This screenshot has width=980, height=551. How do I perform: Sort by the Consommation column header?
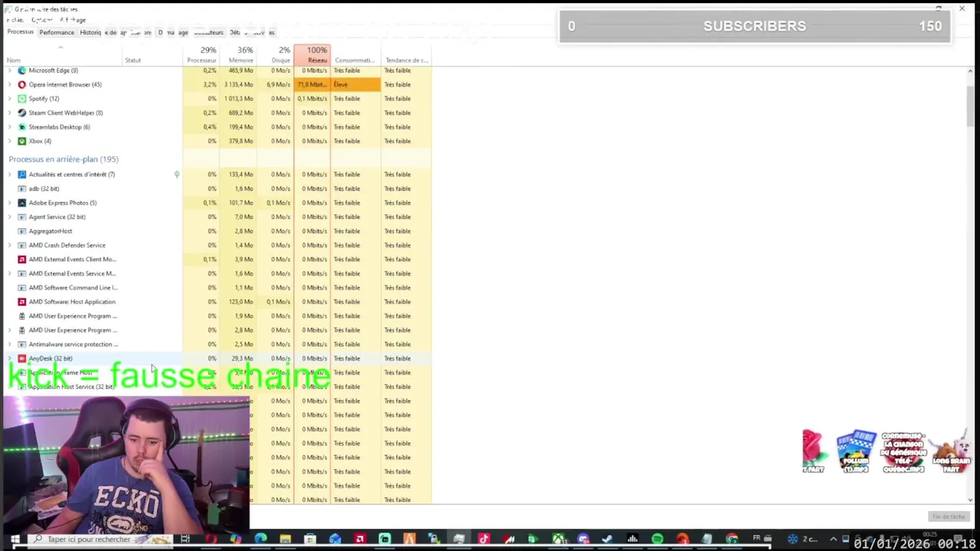(x=355, y=55)
